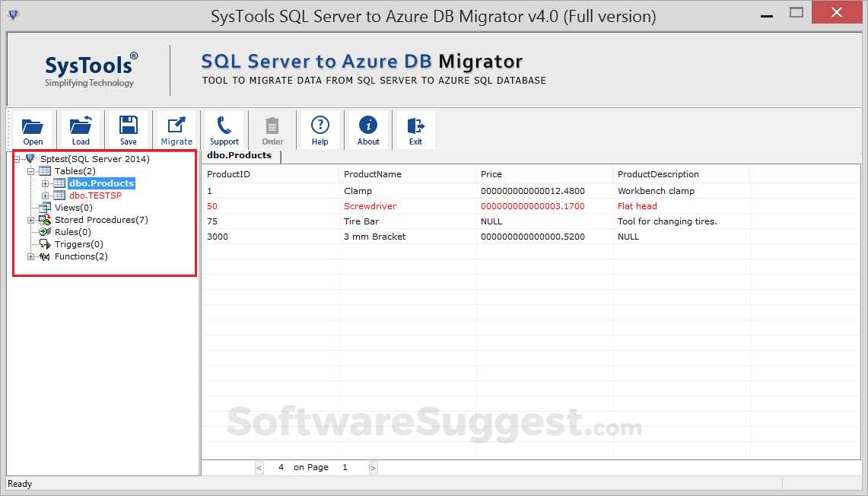Go to previous page of results
The image size is (868, 496).
[259, 468]
